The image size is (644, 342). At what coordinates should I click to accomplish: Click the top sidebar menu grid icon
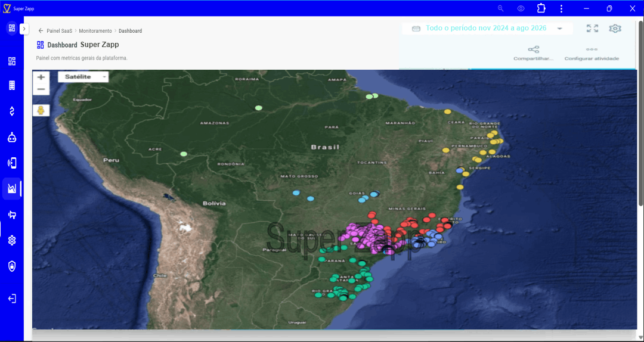pos(12,28)
